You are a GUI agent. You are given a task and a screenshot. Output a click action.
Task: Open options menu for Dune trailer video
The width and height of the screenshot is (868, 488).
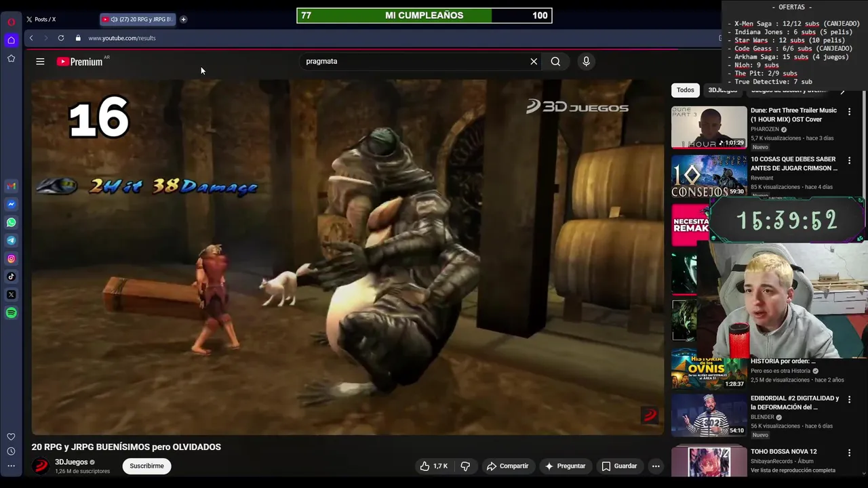click(x=849, y=111)
